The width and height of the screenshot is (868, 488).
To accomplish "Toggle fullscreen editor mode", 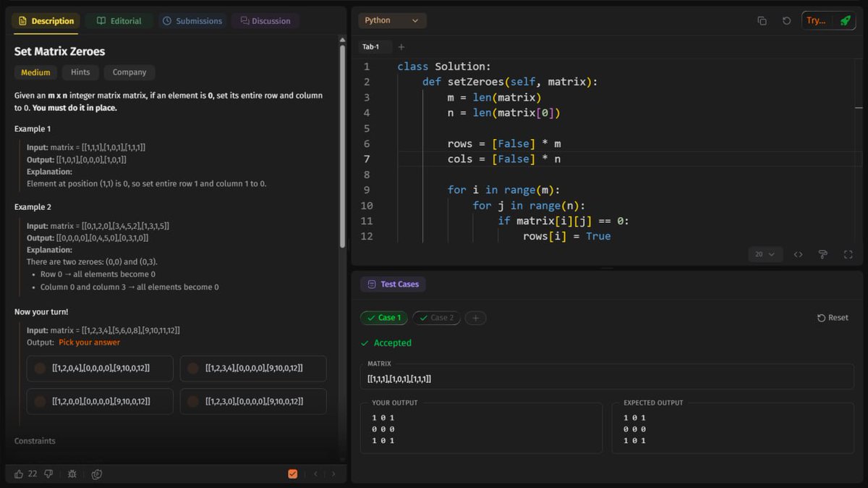I will coord(848,254).
